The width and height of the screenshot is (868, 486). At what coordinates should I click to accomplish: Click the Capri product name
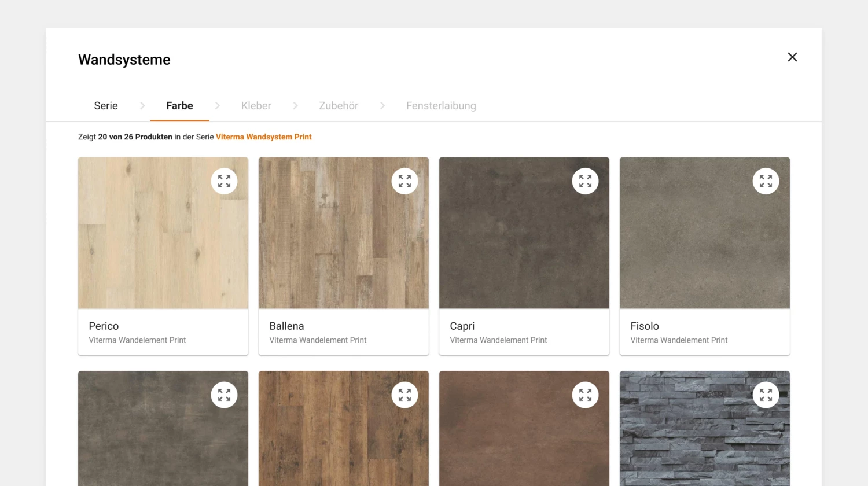[462, 326]
